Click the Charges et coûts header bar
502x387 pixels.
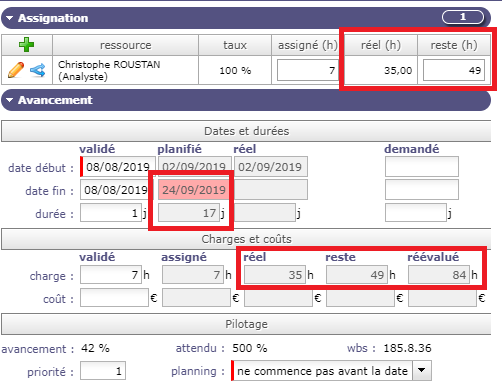246,239
